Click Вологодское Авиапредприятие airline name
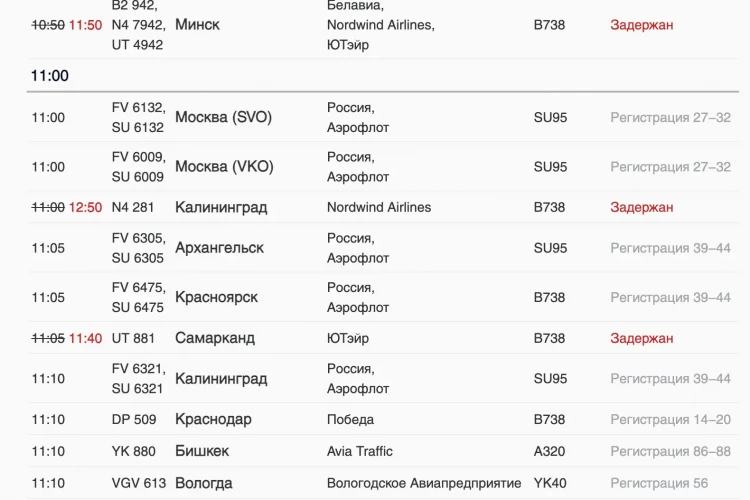 coord(424,483)
